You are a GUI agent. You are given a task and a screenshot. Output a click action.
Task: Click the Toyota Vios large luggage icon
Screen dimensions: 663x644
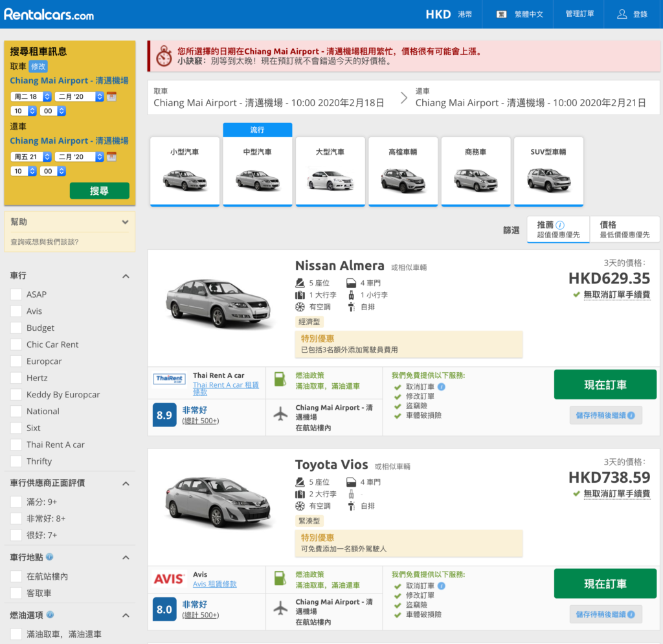[x=300, y=494]
